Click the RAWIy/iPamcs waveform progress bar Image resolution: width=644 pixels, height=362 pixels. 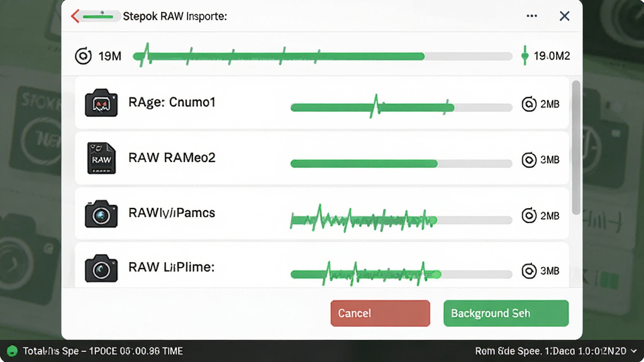click(401, 220)
